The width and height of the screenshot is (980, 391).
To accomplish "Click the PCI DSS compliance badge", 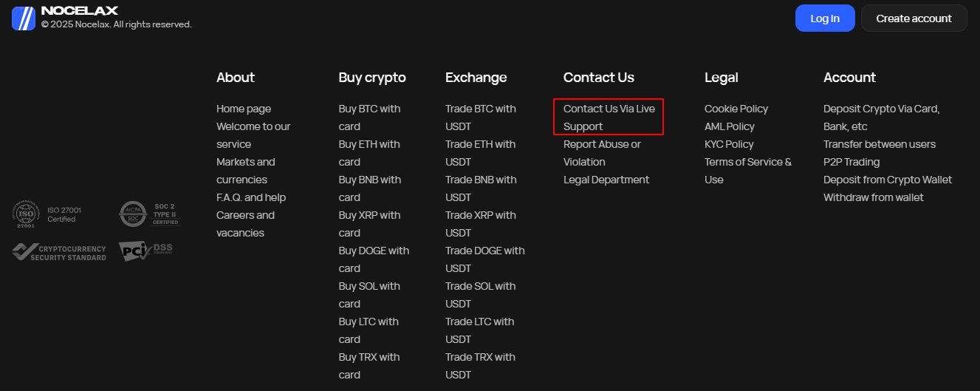I will pyautogui.click(x=145, y=252).
